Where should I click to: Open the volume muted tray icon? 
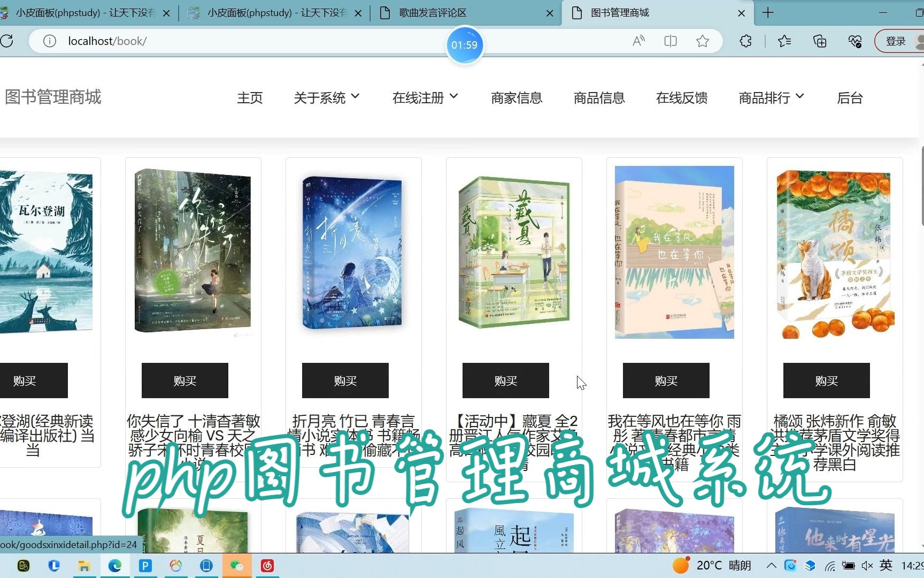(867, 566)
